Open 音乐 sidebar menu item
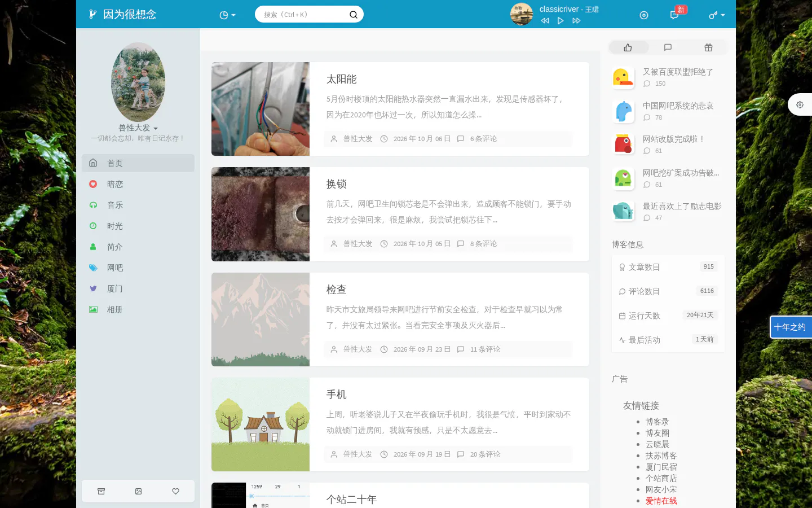Viewport: 812px width, 508px height. (138, 205)
